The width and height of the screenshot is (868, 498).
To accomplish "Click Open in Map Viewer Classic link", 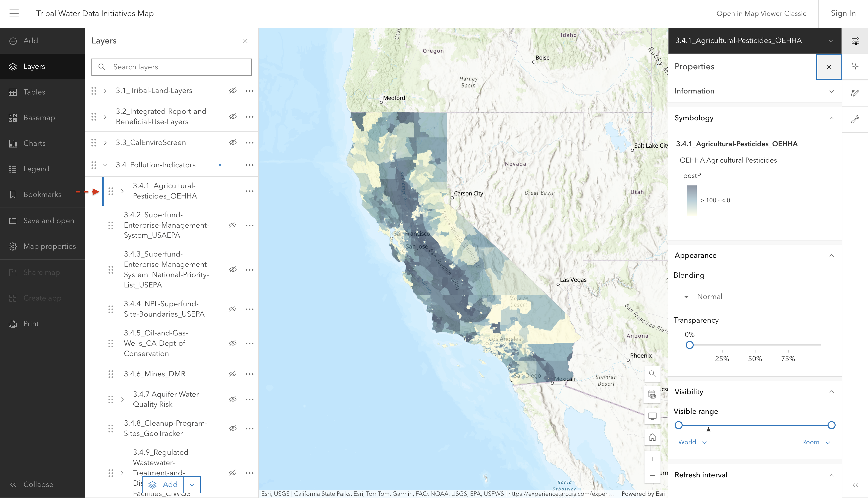I will pos(761,13).
